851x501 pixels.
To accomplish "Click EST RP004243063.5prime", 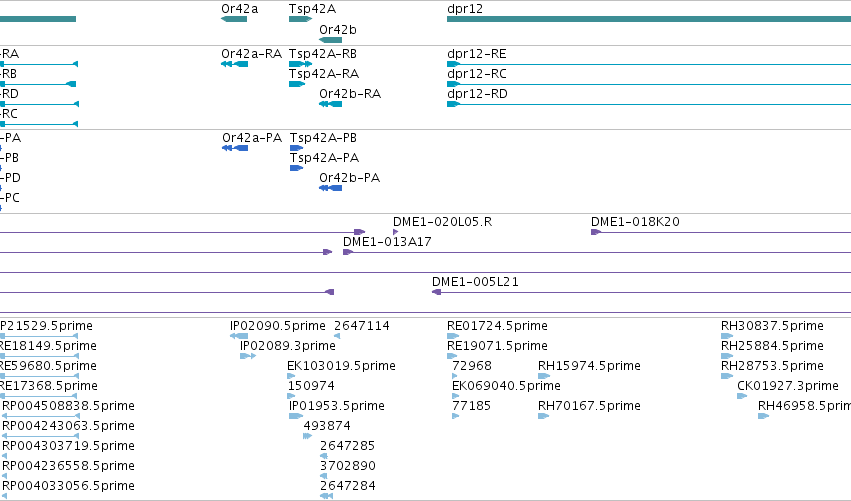I will (41, 436).
